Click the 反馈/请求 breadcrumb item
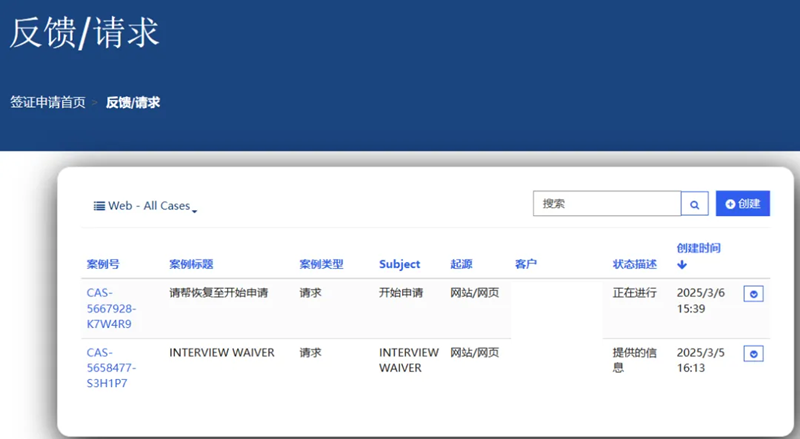Image resolution: width=800 pixels, height=439 pixels. [133, 103]
